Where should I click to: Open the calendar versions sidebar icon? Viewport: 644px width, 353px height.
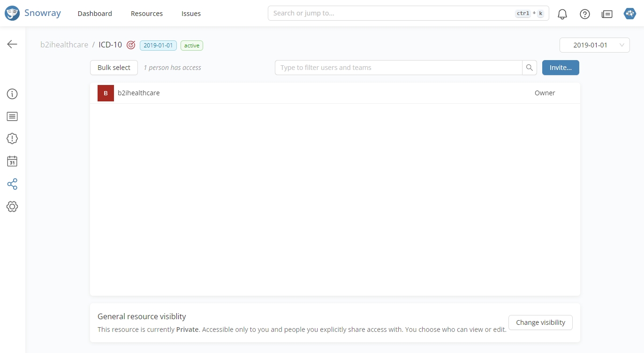click(12, 161)
